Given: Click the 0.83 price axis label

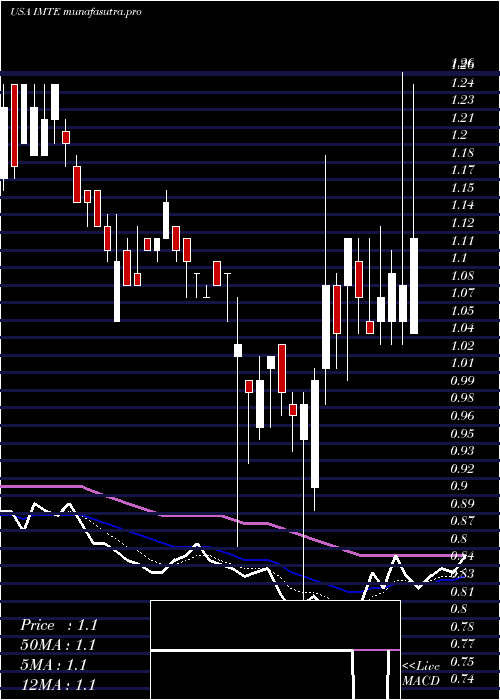Looking at the screenshot, I should pos(462,575).
